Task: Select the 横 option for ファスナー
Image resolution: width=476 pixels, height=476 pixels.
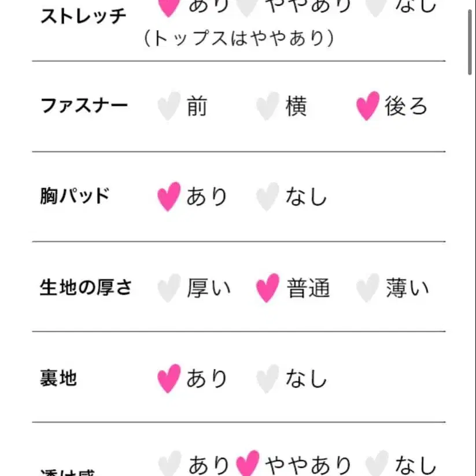Action: (296, 106)
